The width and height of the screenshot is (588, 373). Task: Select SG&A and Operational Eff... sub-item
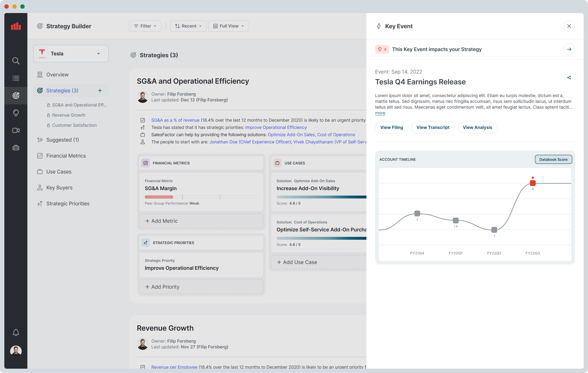click(x=77, y=105)
